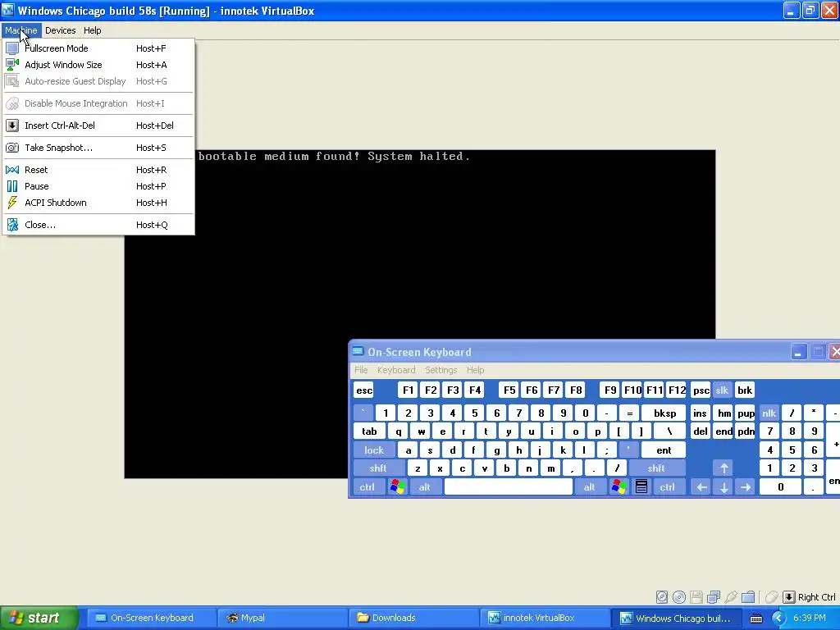
Task: Click the del key
Action: point(701,431)
